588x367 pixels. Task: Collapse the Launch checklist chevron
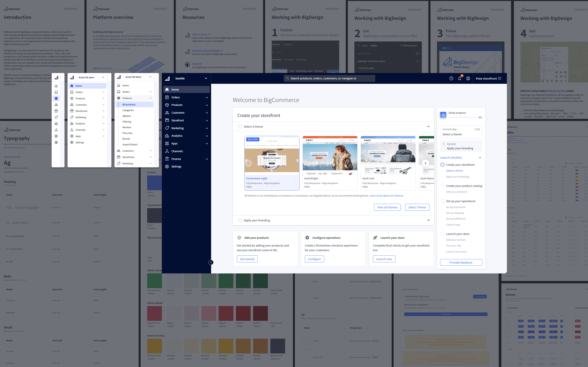point(480,158)
